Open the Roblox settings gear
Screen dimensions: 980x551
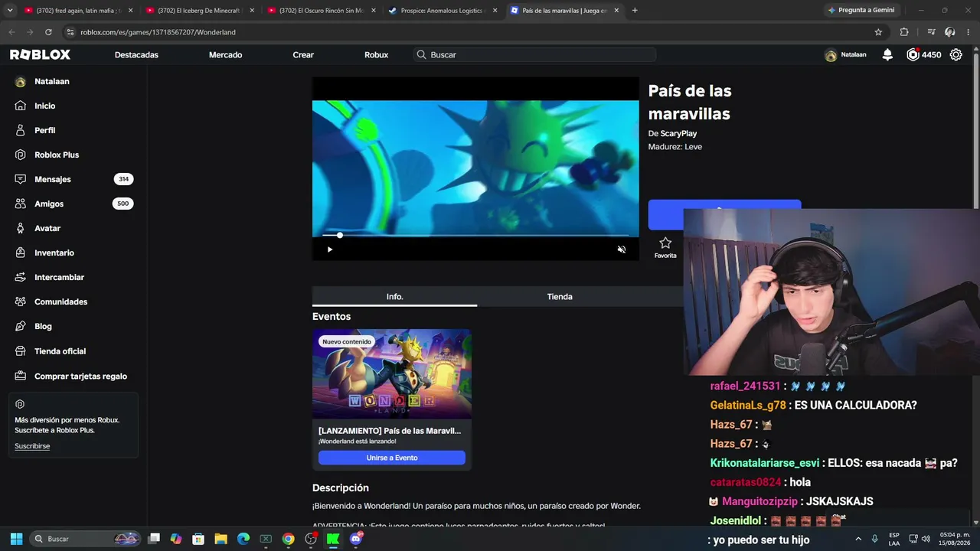coord(955,55)
